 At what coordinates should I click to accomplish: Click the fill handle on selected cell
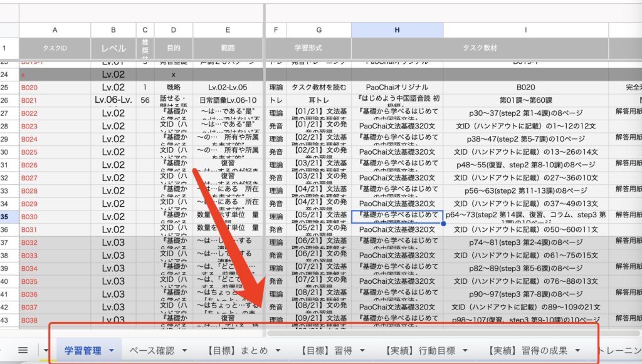click(443, 223)
